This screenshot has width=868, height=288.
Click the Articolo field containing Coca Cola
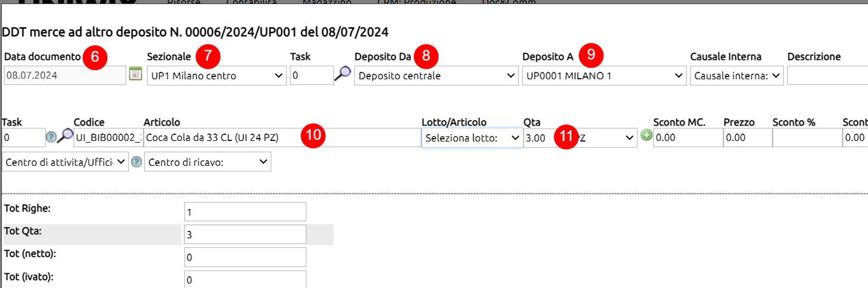tap(283, 137)
